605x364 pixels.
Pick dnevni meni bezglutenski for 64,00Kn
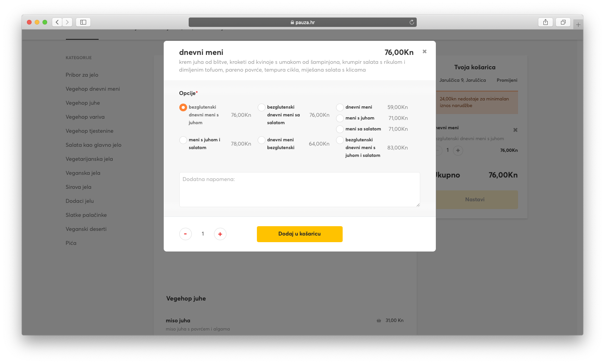(x=262, y=140)
